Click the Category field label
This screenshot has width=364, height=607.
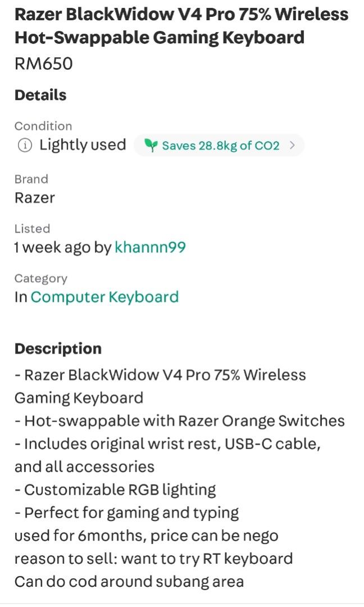click(40, 279)
